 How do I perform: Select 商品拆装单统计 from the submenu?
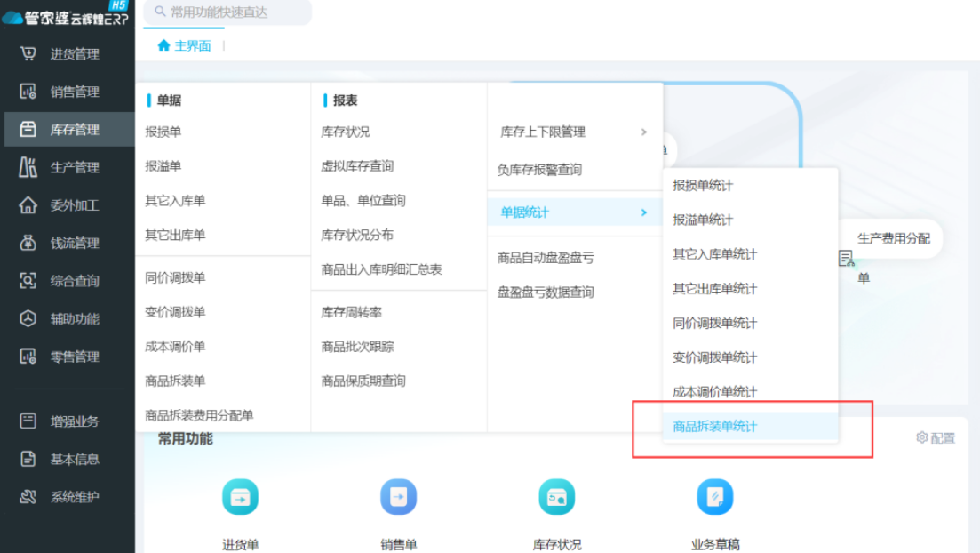tap(715, 427)
